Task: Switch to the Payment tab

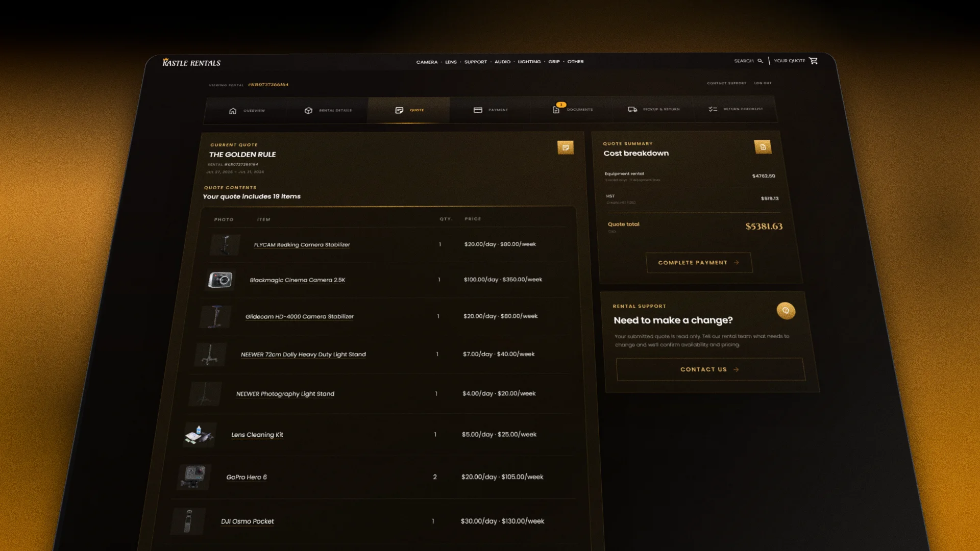Action: [x=491, y=110]
